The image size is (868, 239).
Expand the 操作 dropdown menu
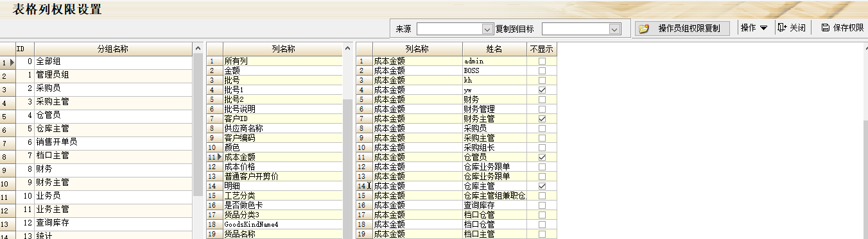(754, 28)
